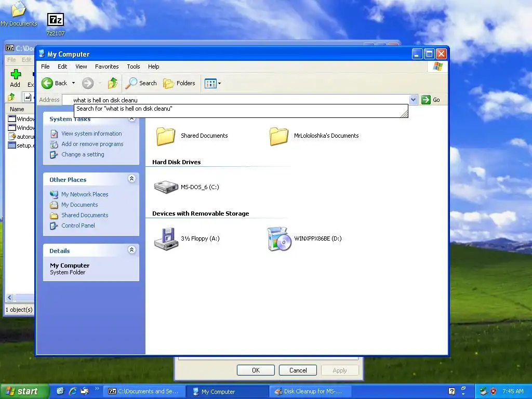Expand the Address bar dropdown arrow

click(x=413, y=100)
